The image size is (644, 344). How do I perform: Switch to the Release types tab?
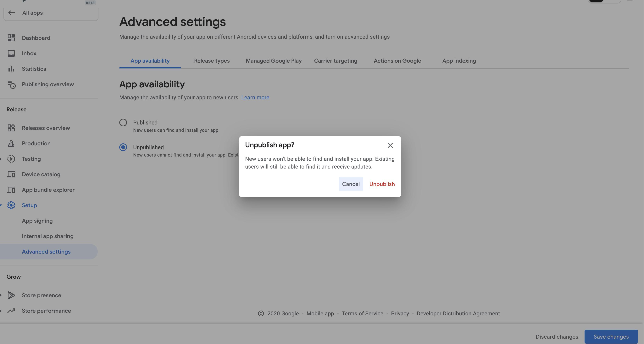coord(212,61)
